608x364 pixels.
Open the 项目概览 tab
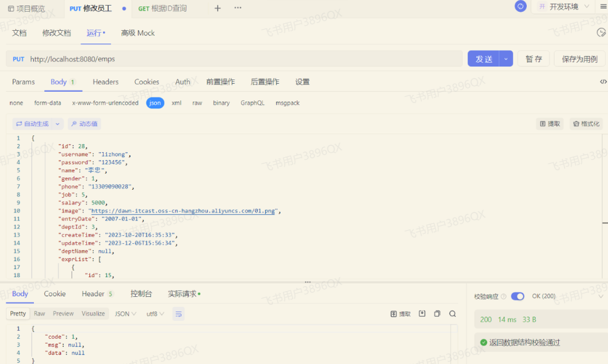click(26, 9)
